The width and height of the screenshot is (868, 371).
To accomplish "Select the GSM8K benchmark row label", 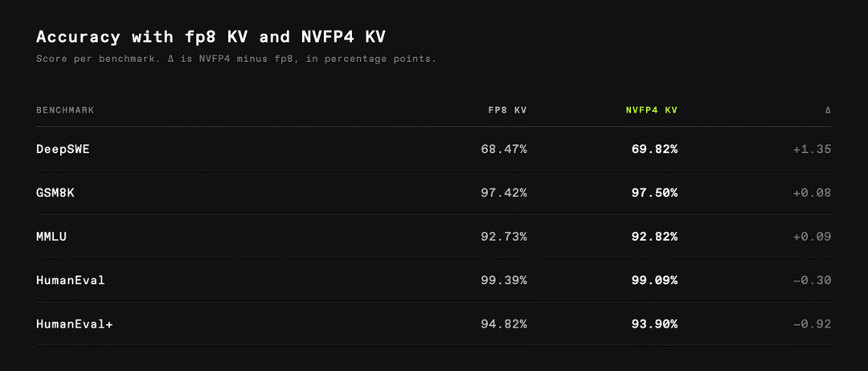I will 55,192.
